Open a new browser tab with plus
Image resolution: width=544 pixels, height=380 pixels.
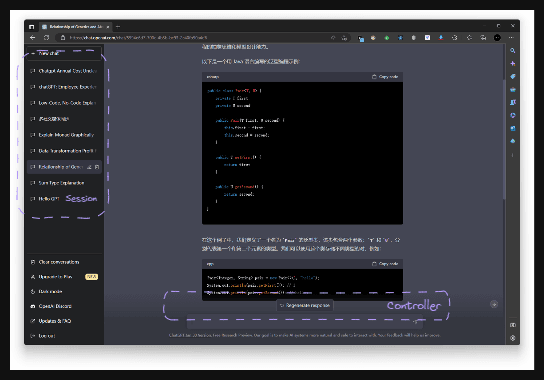click(118, 27)
